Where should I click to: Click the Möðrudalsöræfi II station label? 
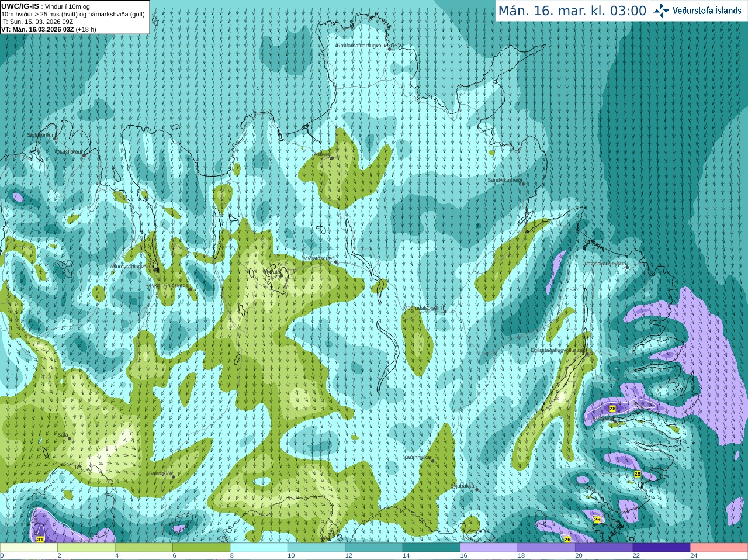click(424, 308)
